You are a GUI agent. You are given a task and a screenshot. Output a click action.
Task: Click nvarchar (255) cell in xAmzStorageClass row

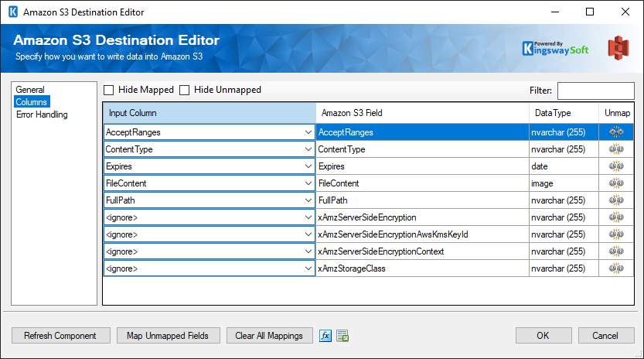click(564, 268)
